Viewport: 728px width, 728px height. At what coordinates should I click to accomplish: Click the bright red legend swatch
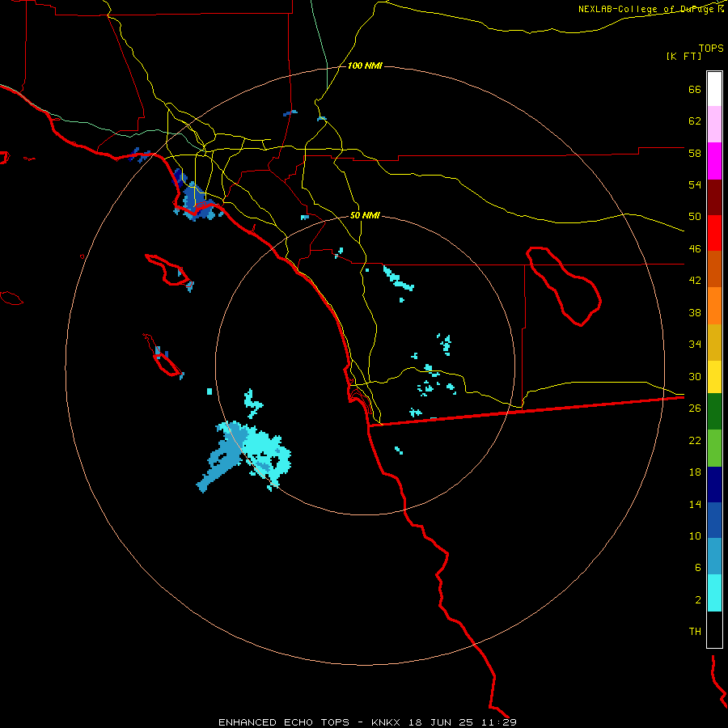pos(714,233)
